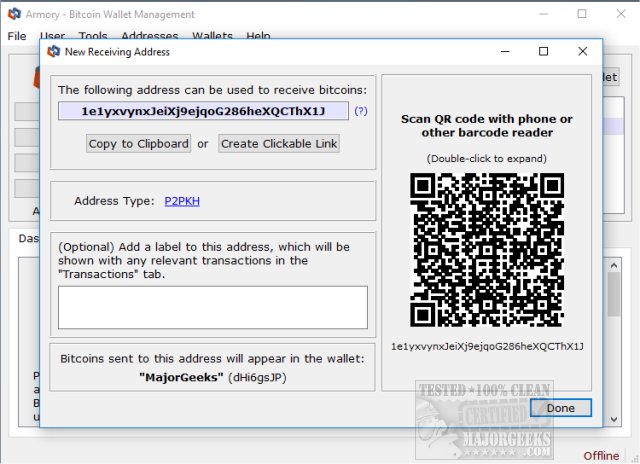Minimize the New Receiving Address dialog

(505, 51)
